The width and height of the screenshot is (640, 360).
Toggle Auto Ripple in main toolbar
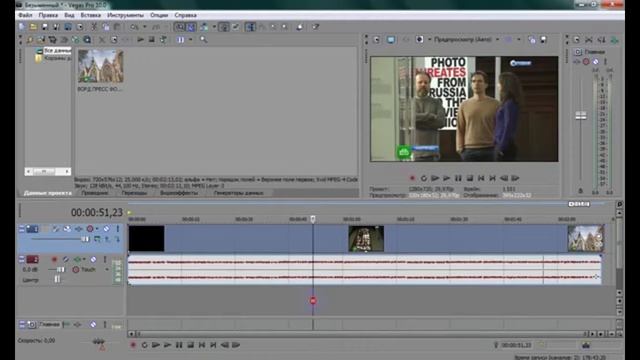[203, 27]
